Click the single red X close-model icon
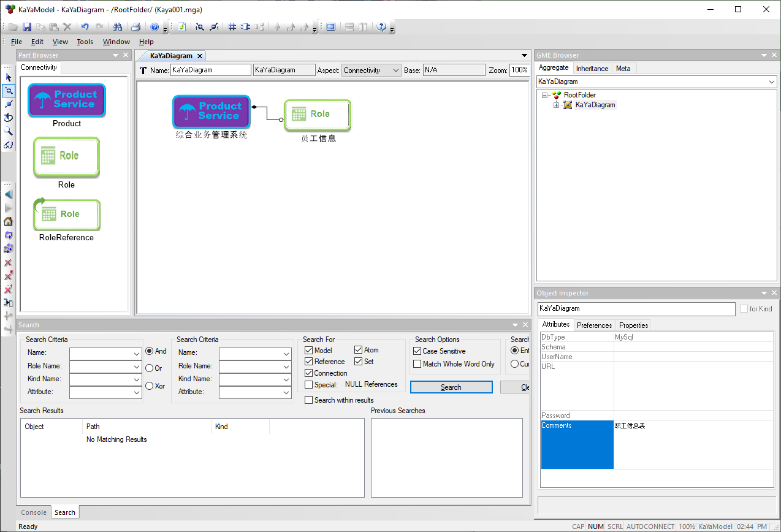 (9, 262)
